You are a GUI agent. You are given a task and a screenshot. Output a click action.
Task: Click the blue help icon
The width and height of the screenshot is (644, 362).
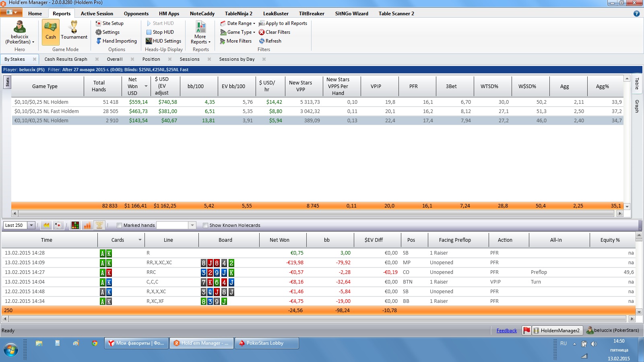click(x=636, y=13)
